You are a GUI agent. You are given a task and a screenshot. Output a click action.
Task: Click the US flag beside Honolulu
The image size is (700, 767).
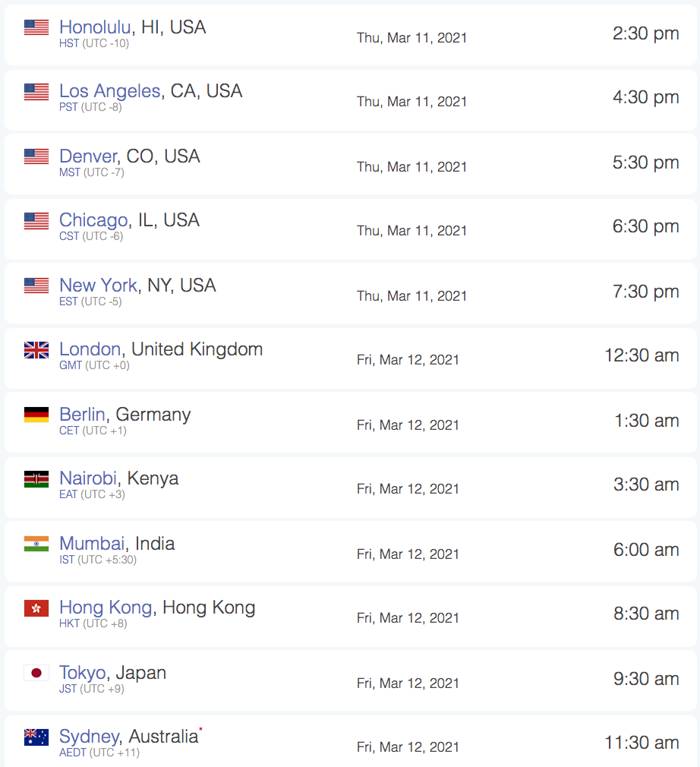tap(36, 27)
